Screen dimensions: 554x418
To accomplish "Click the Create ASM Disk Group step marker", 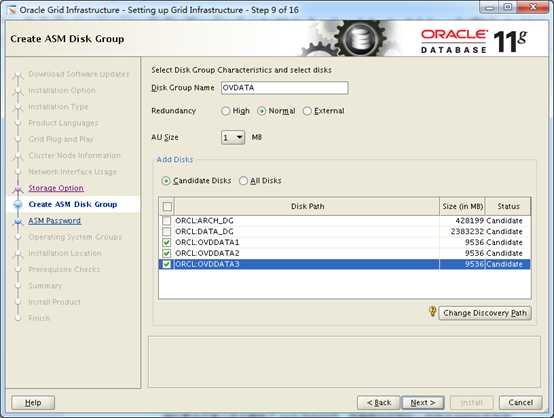I will coord(18,205).
